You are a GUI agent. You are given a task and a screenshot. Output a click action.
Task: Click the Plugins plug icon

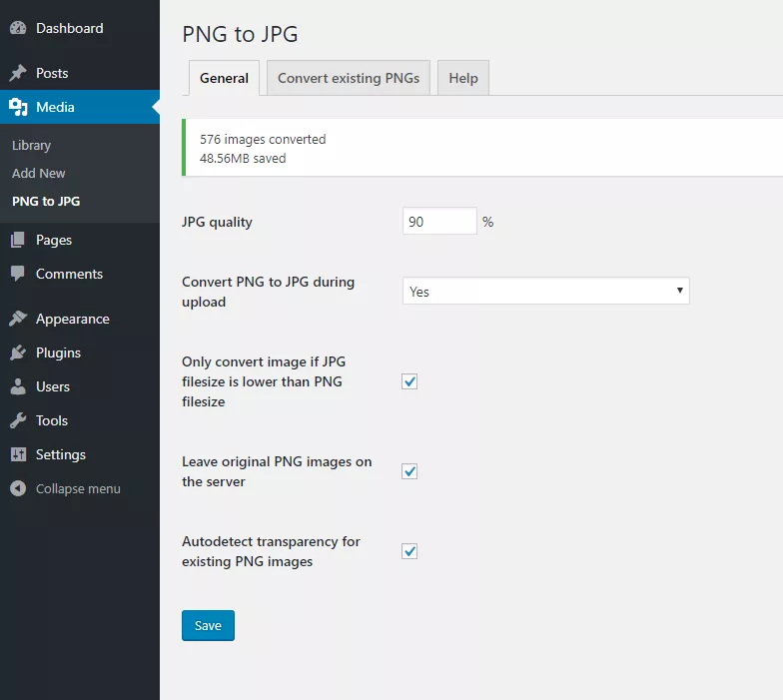pyautogui.click(x=18, y=352)
